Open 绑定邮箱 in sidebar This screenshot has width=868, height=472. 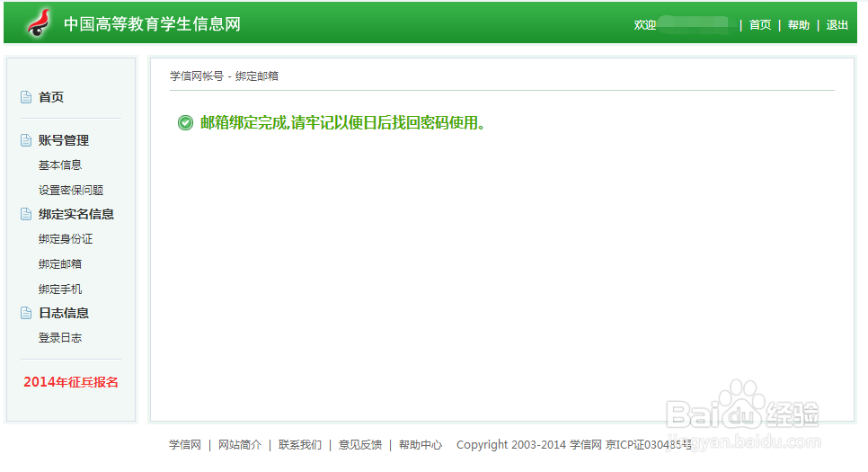click(60, 263)
